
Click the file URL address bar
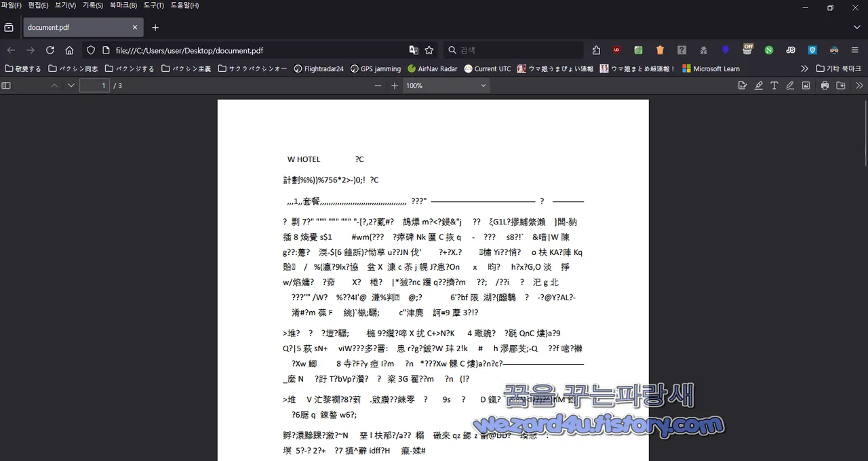(260, 50)
